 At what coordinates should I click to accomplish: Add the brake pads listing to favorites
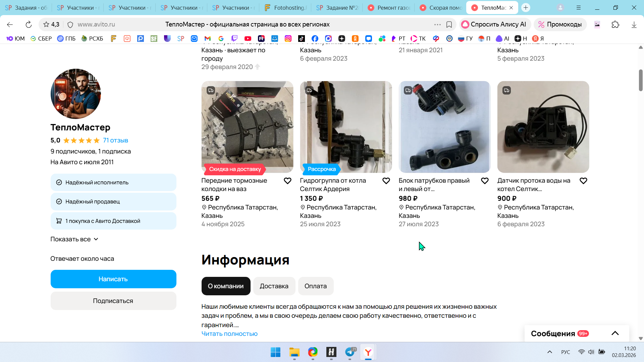(287, 181)
